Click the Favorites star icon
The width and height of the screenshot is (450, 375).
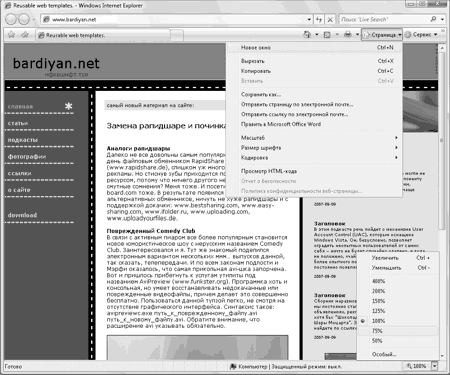(x=11, y=35)
